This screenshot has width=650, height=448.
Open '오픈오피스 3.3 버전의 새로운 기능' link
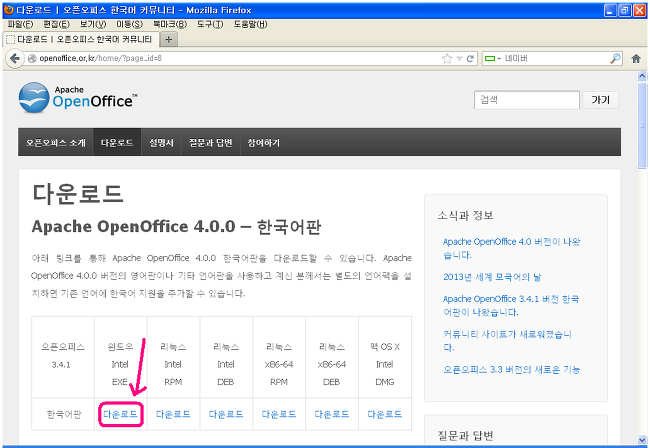click(x=512, y=369)
